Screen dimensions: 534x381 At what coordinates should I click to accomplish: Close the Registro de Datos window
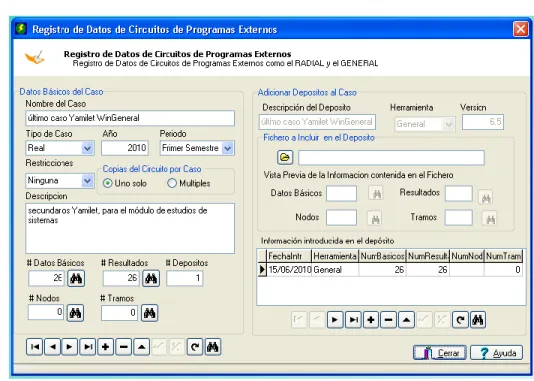[521, 29]
